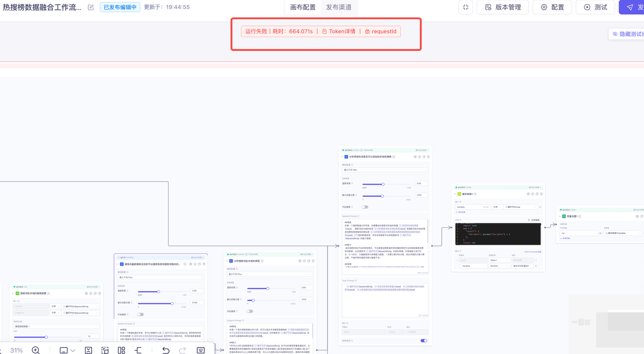Image resolution: width=644 pixels, height=354 pixels.
Task: Click the 31% zoom level text
Action: click(17, 350)
